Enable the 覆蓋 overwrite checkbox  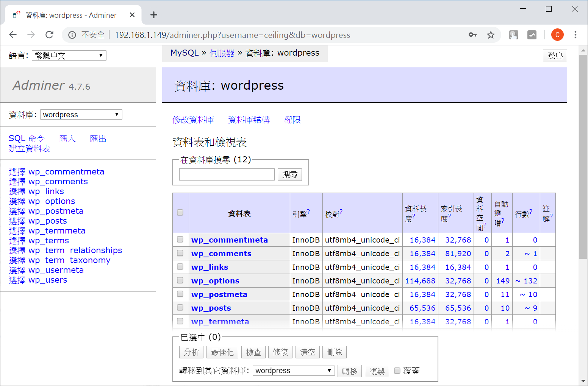[x=397, y=371]
